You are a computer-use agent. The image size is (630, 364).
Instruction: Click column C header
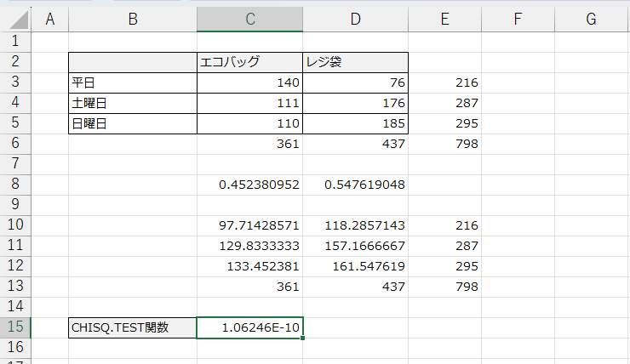[249, 20]
